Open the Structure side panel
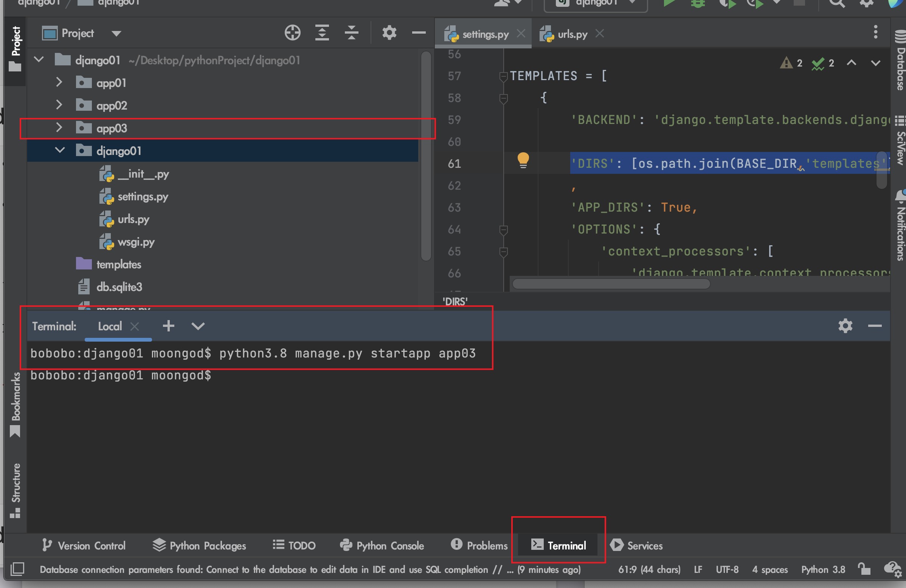The image size is (906, 588). point(15,491)
